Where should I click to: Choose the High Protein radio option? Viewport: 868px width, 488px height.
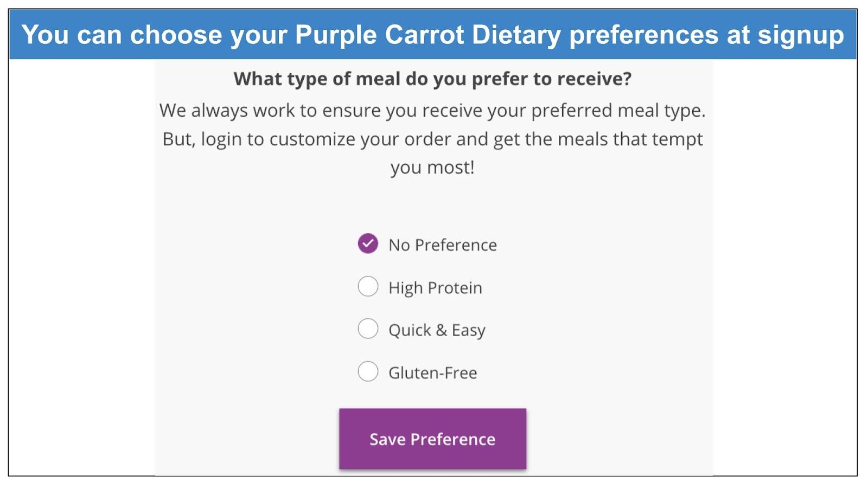coord(368,286)
